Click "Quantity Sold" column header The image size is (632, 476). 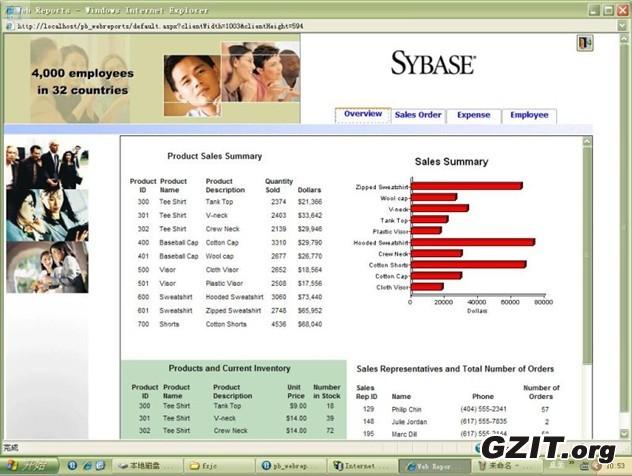pos(279,185)
